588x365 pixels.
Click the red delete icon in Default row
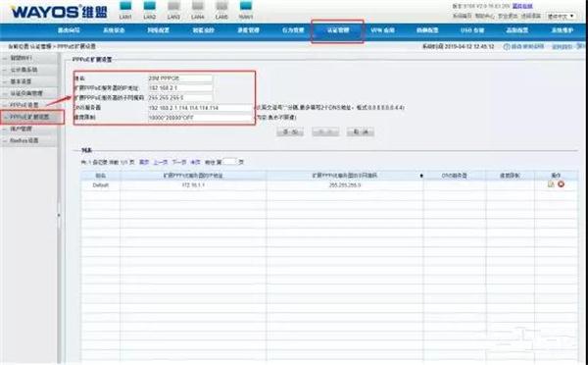561,184
